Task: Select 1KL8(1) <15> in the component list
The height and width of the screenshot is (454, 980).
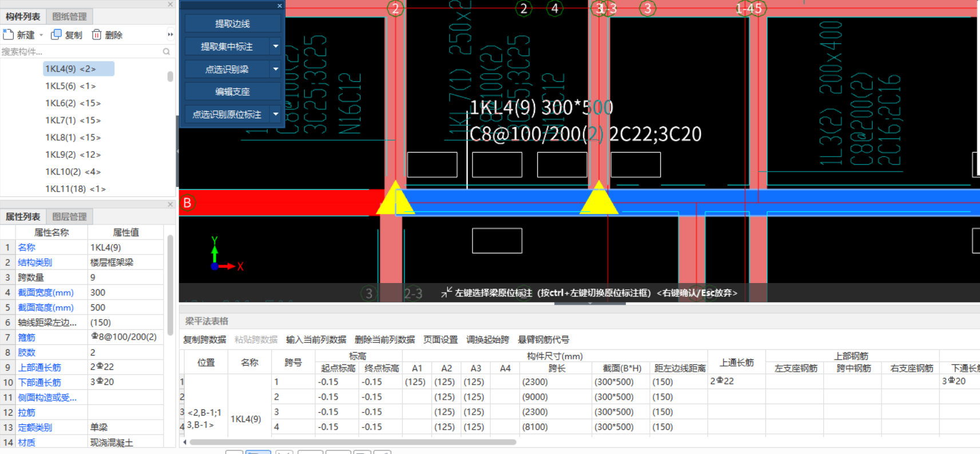Action: [73, 137]
